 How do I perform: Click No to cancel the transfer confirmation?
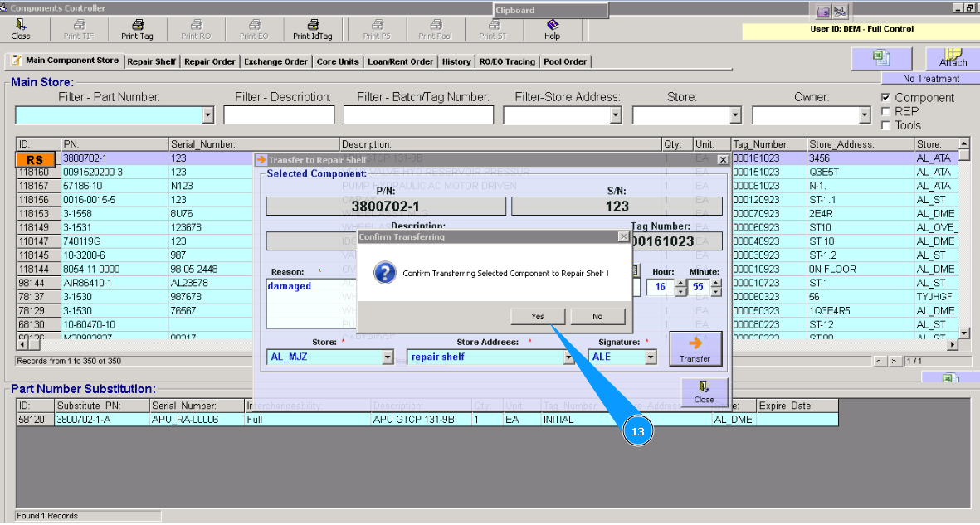(x=597, y=316)
